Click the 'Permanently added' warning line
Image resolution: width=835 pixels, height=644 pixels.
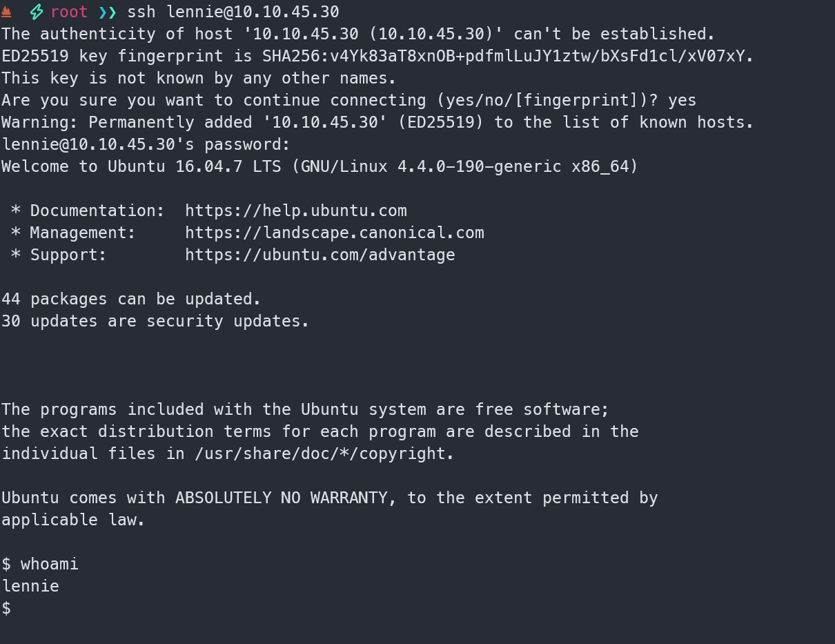point(377,122)
